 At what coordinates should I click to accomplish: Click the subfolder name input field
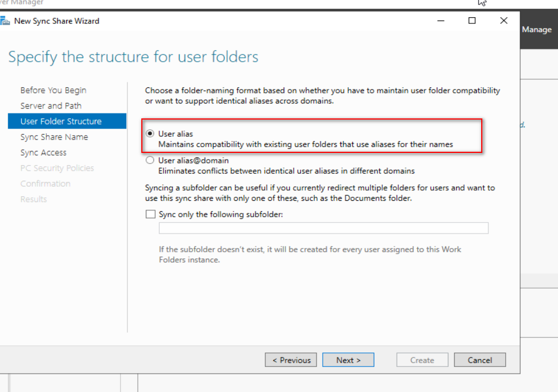tap(324, 228)
